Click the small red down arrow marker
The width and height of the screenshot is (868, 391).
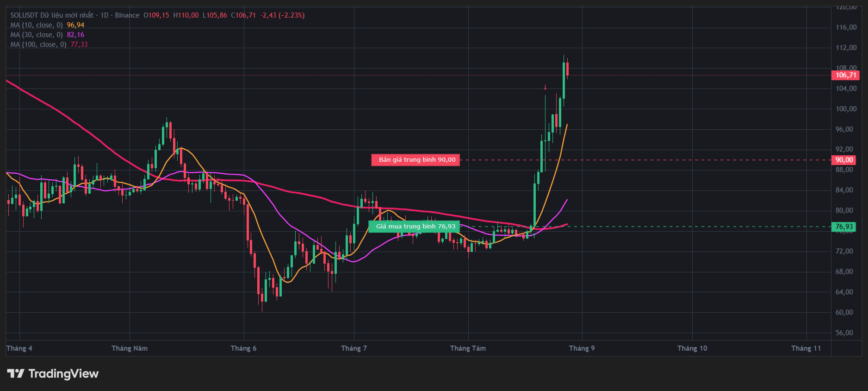[x=545, y=87]
